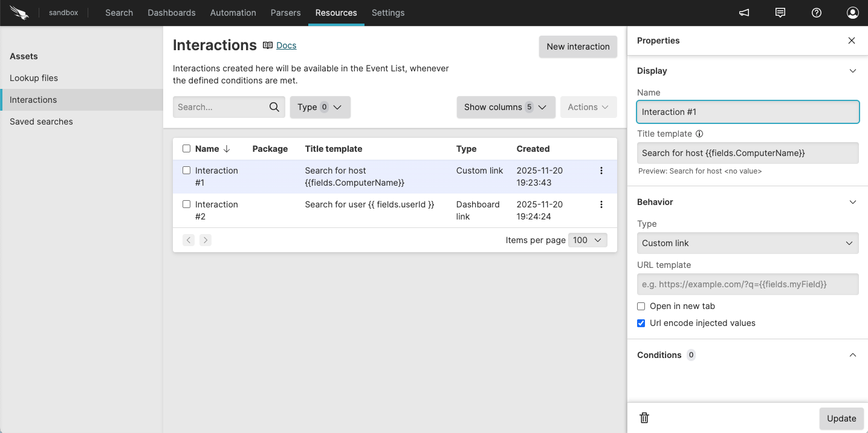Open the help question mark icon
Screen dimensions: 868x433
(817, 13)
